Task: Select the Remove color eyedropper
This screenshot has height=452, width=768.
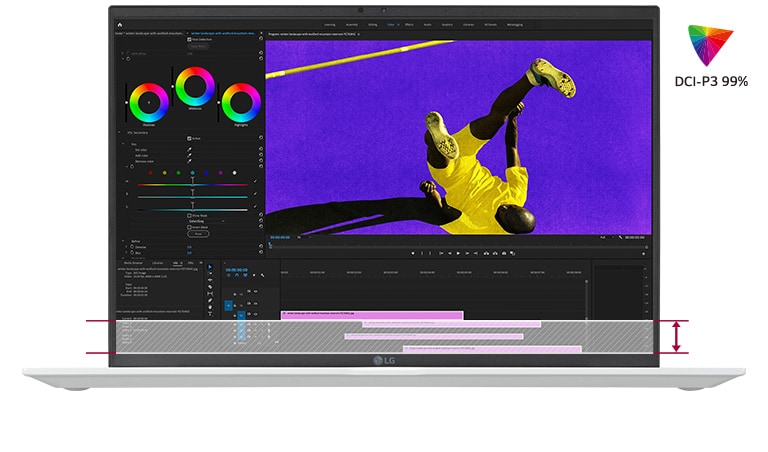Action: [x=189, y=163]
